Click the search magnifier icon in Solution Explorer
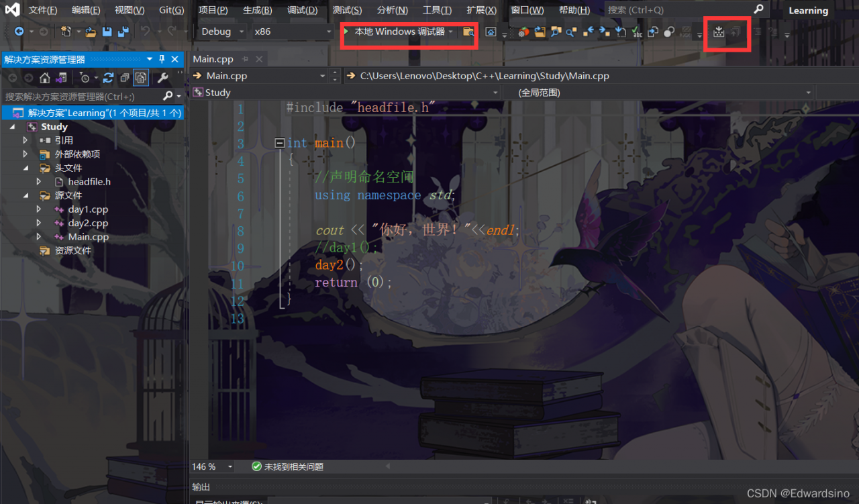Viewport: 859px width, 504px height. coord(168,97)
